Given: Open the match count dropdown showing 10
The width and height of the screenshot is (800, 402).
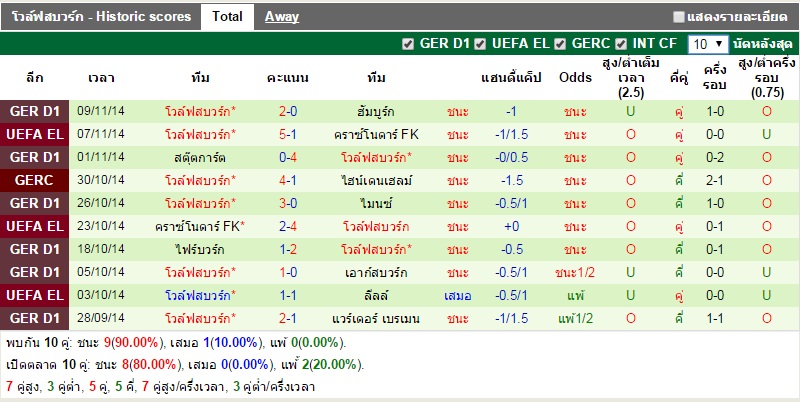Looking at the screenshot, I should (x=709, y=45).
